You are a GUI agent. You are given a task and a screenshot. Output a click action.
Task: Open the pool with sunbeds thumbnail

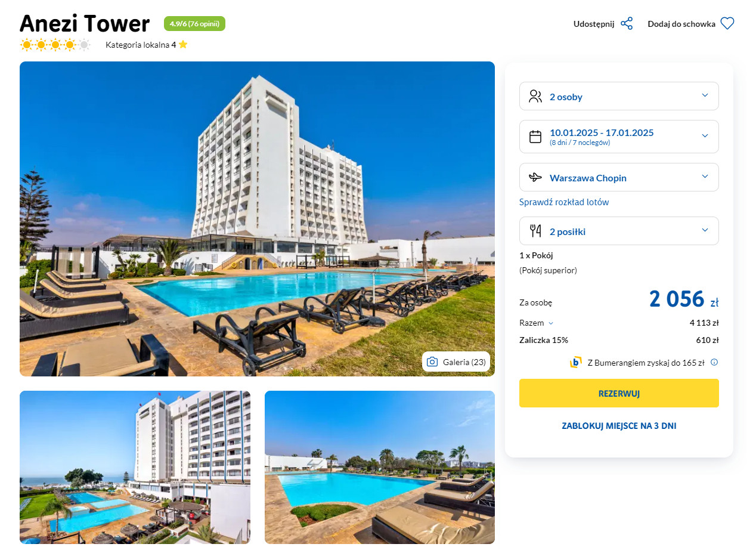pyautogui.click(x=380, y=467)
